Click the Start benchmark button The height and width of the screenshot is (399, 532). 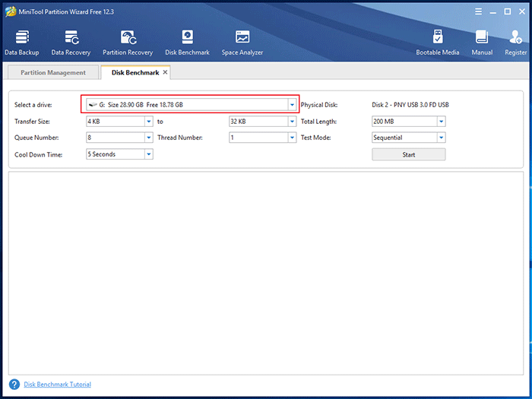coord(409,155)
